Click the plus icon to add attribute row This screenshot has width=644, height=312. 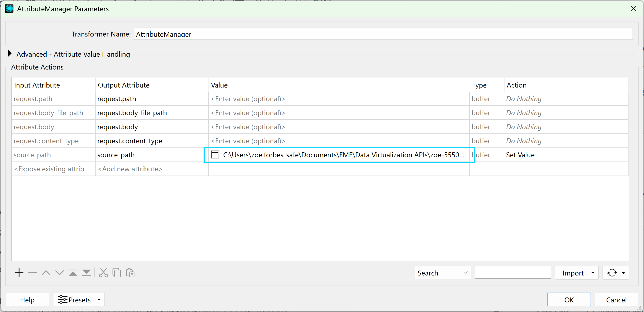[19, 272]
